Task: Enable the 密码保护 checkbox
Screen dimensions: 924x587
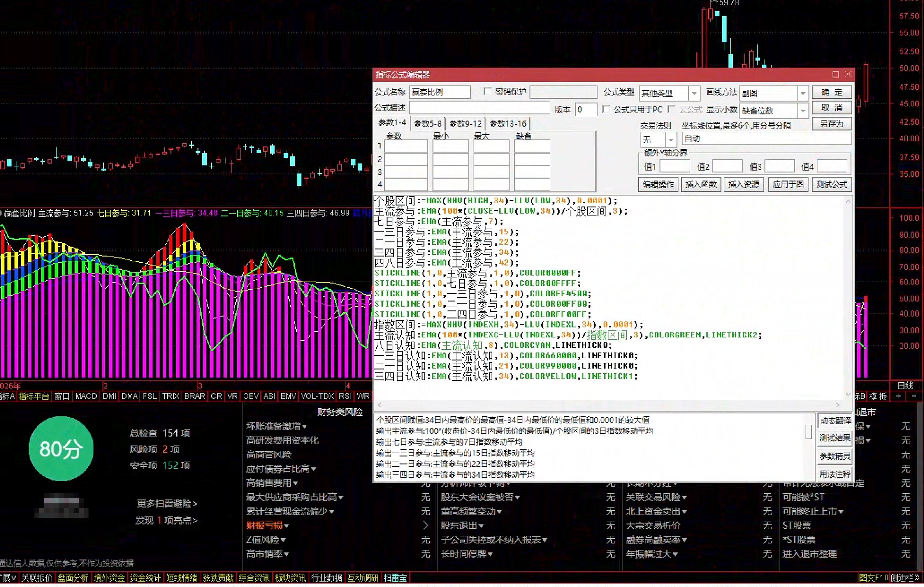Action: 488,91
